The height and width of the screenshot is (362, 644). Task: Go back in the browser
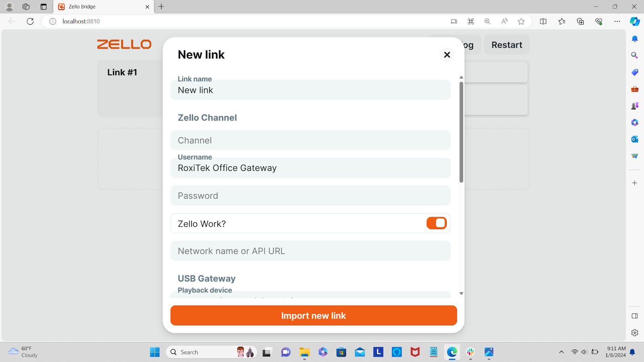point(12,21)
